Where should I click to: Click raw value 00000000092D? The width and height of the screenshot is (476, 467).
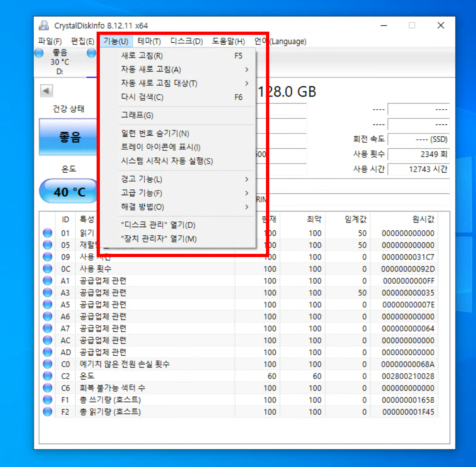tap(408, 269)
